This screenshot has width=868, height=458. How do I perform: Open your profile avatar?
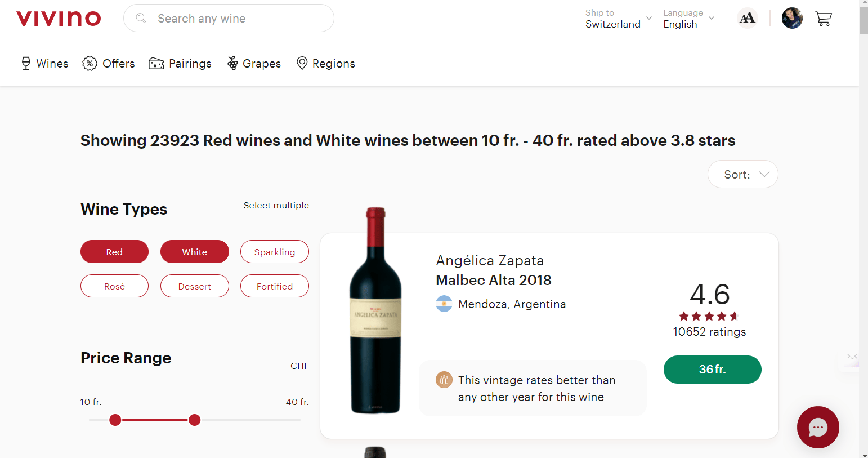(x=792, y=18)
